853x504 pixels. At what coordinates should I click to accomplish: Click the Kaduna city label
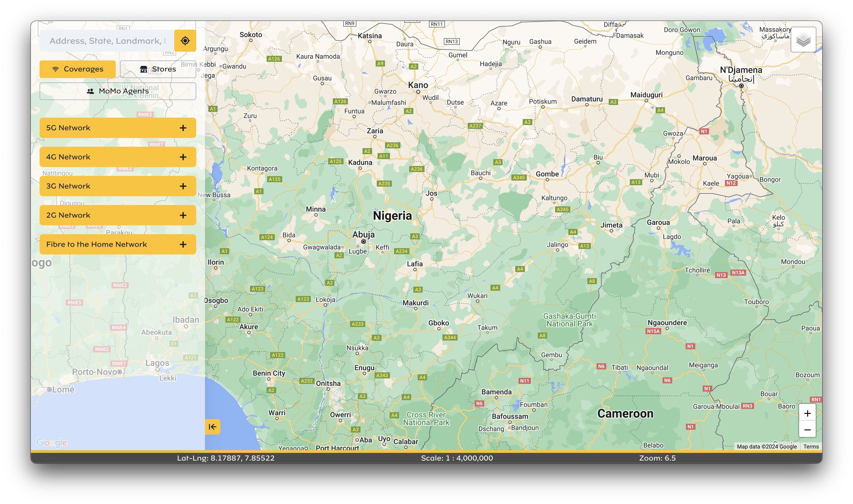coord(360,162)
